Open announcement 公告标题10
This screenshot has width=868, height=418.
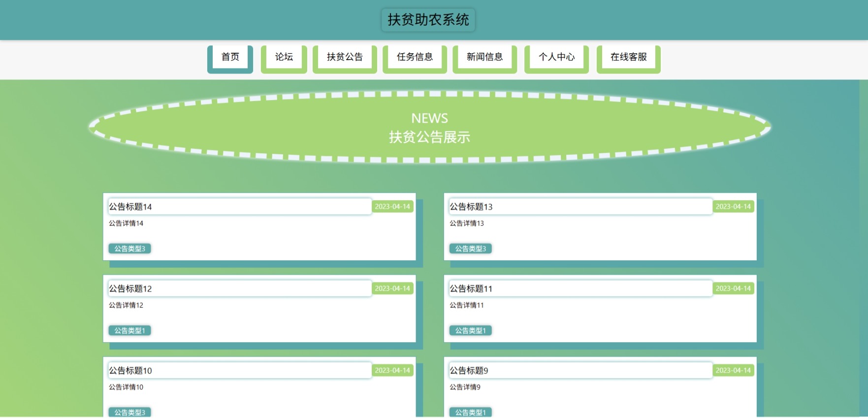coord(240,370)
